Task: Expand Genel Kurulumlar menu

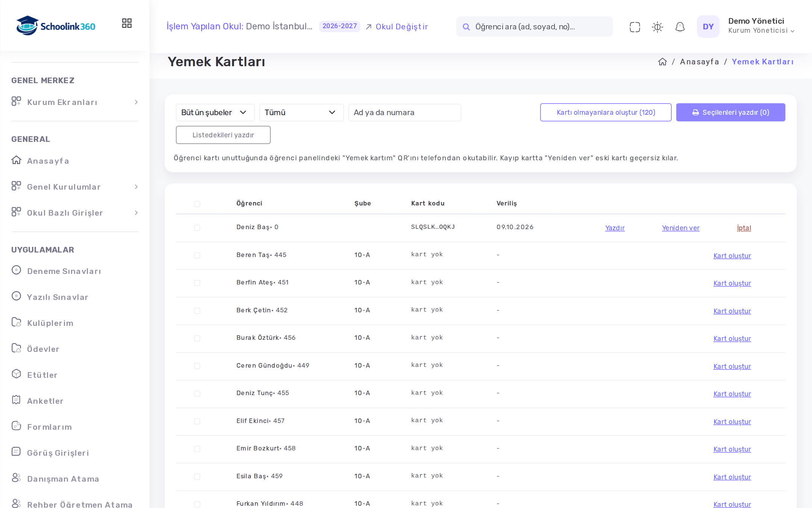Action: click(75, 187)
